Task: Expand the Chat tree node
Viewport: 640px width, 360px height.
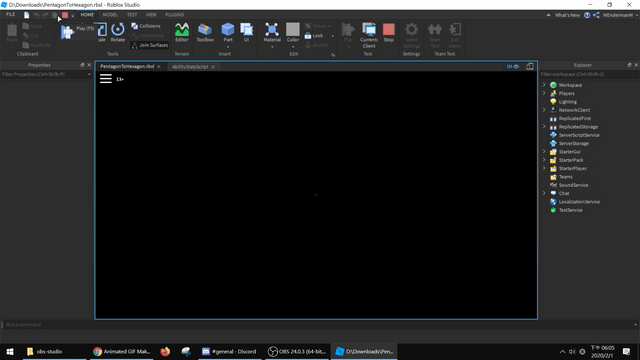Action: [x=544, y=193]
